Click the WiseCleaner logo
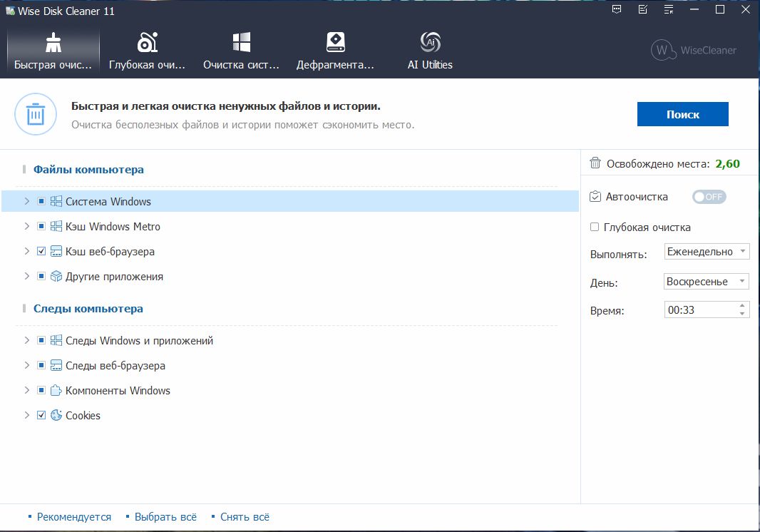Image resolution: width=760 pixels, height=532 pixels. (x=694, y=50)
